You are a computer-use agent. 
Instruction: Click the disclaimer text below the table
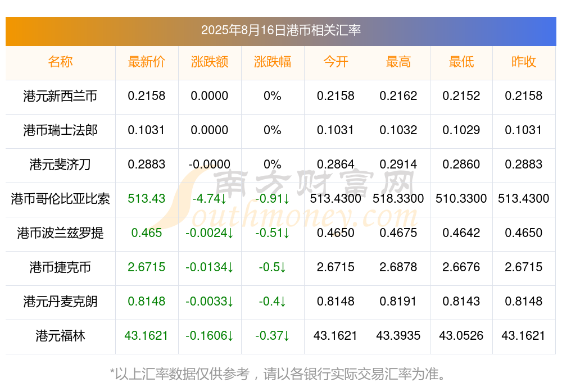tap(278, 374)
